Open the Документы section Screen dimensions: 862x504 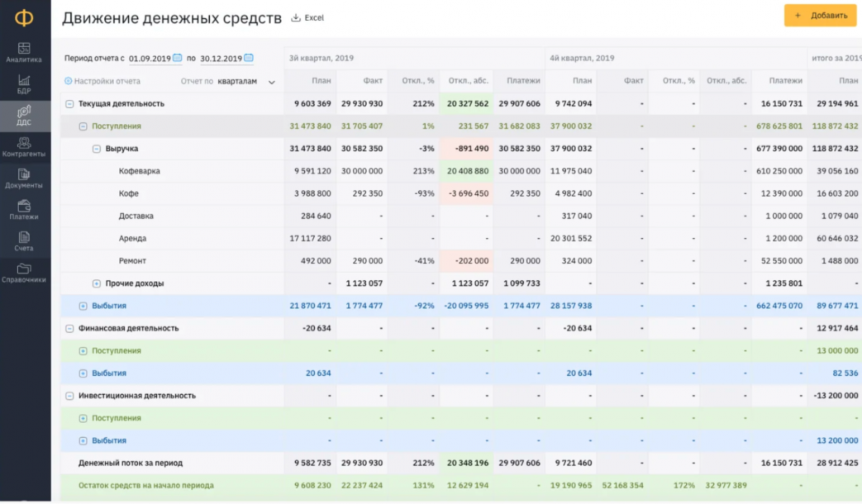[24, 178]
